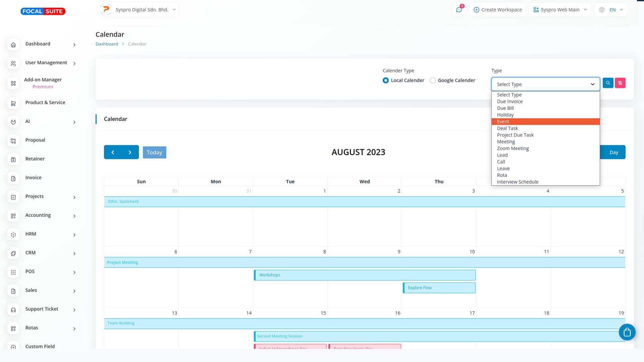Click the blue search filter icon
Image resolution: width=644 pixels, height=362 pixels.
pos(608,83)
